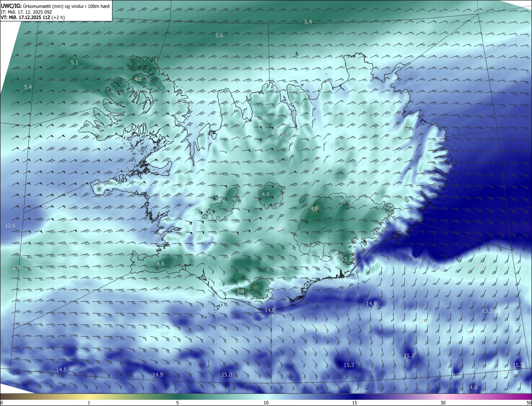Click the 6.8 value at the western edge
Screen dimensions: 532x406
(x=16, y=269)
